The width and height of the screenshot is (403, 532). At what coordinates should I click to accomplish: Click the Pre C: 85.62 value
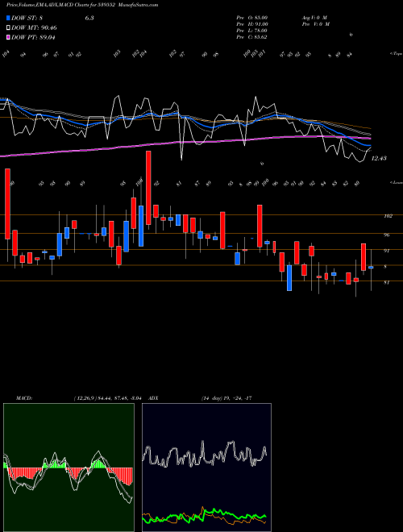[x=251, y=37]
